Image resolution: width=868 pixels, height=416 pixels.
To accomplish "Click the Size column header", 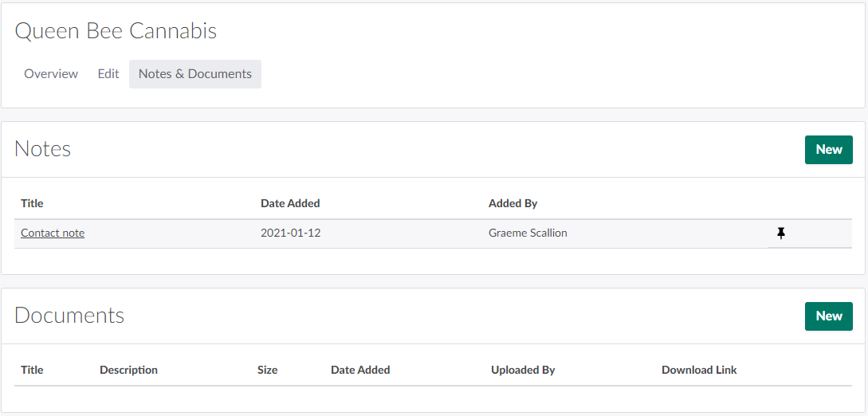I will pyautogui.click(x=267, y=371).
